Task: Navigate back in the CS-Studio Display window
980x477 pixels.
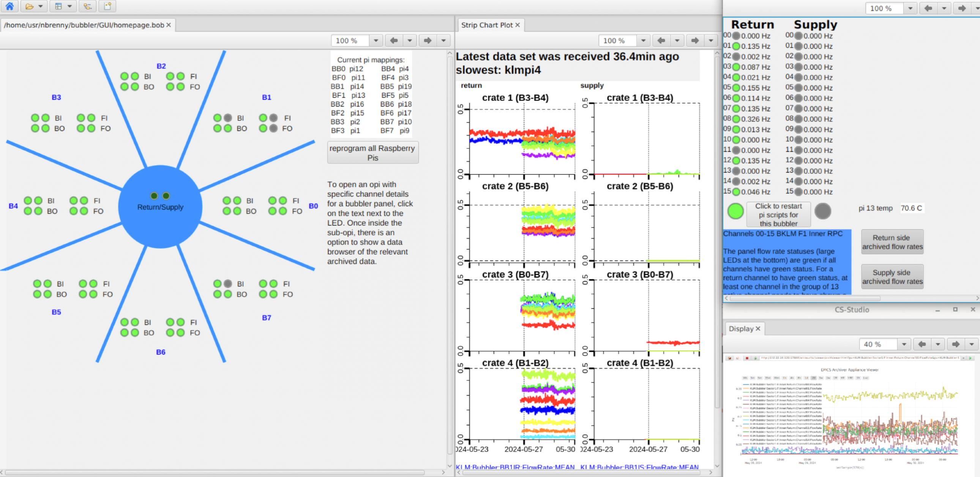Action: tap(922, 344)
